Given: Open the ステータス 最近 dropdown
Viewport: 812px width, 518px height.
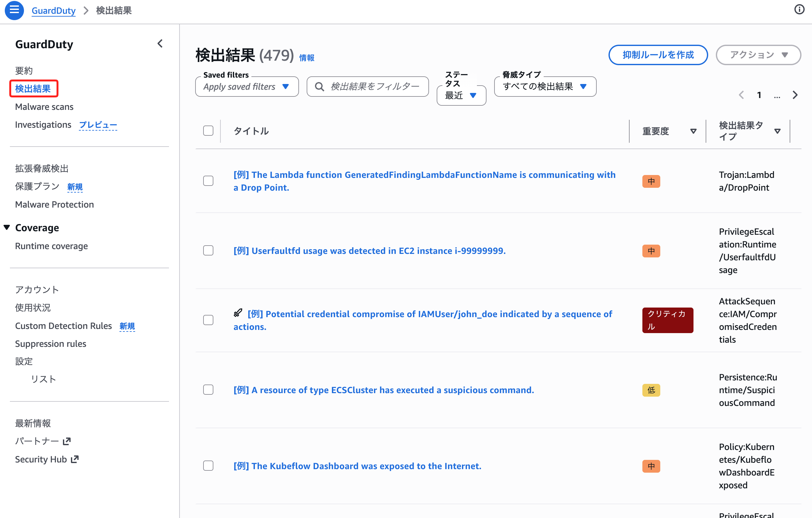Looking at the screenshot, I should [x=461, y=95].
